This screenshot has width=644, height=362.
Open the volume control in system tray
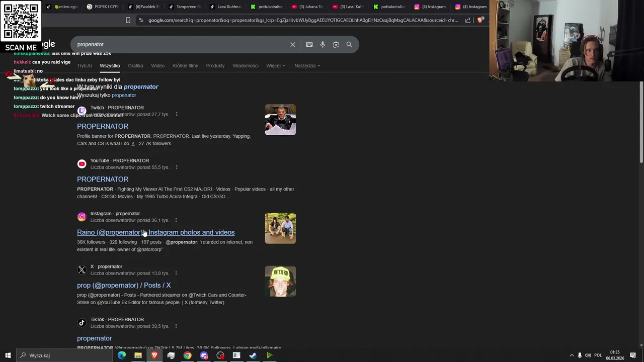[x=588, y=355]
